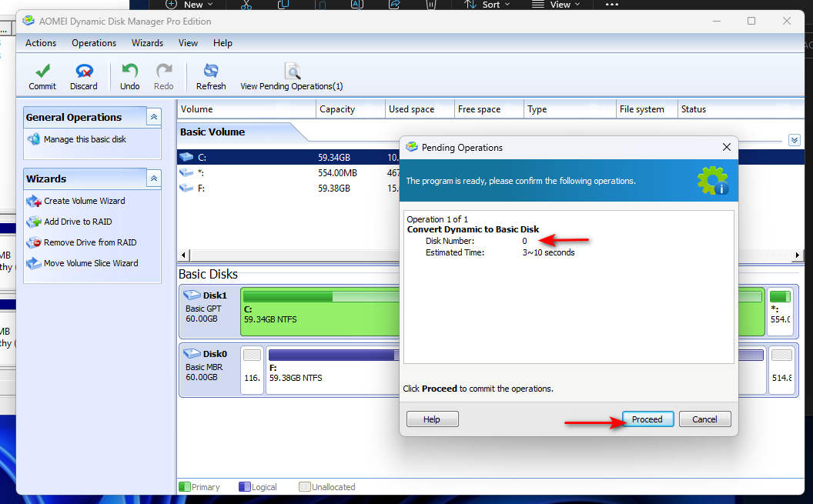Sort by the Free space column
This screenshot has height=504, width=813.
tap(489, 109)
